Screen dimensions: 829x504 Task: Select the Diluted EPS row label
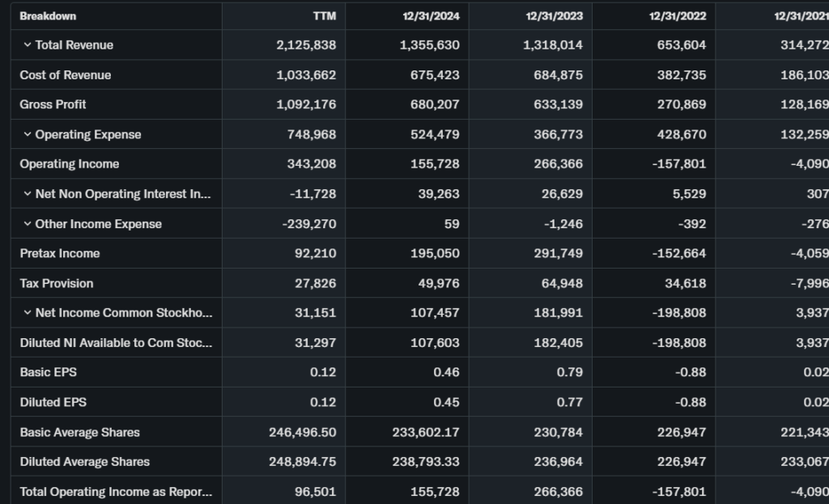[x=53, y=402]
